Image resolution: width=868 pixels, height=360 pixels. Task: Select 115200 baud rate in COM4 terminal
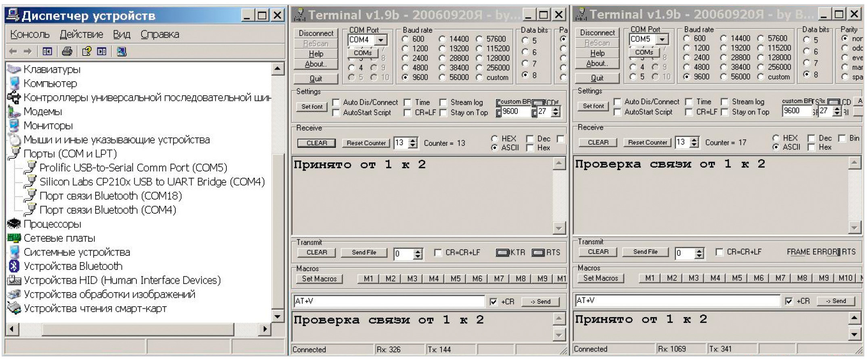coord(479,48)
